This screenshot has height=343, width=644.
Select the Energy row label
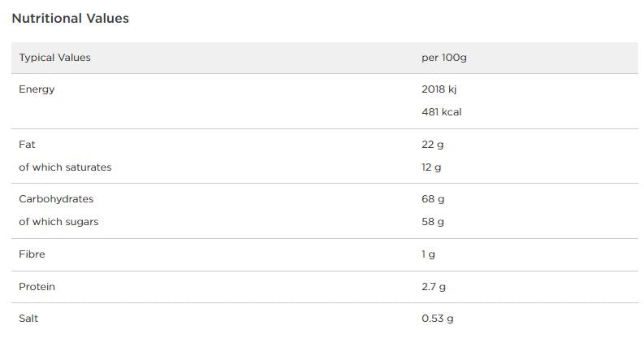pyautogui.click(x=37, y=89)
